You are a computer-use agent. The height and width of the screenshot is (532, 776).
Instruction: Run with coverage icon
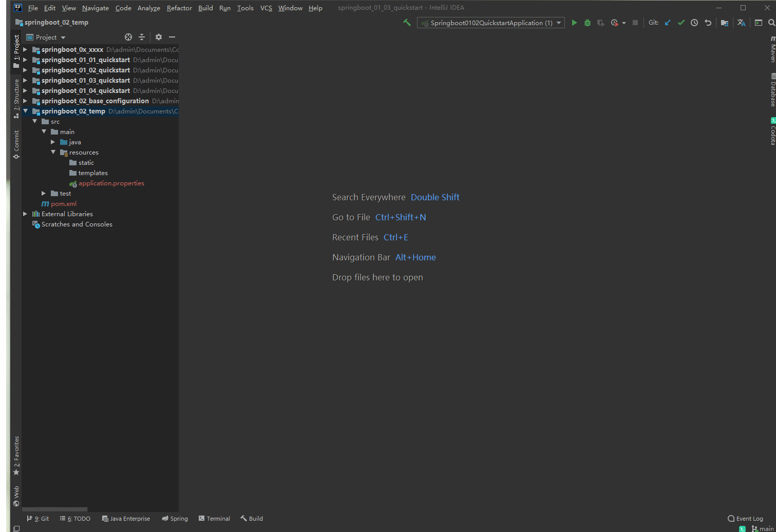tap(601, 23)
